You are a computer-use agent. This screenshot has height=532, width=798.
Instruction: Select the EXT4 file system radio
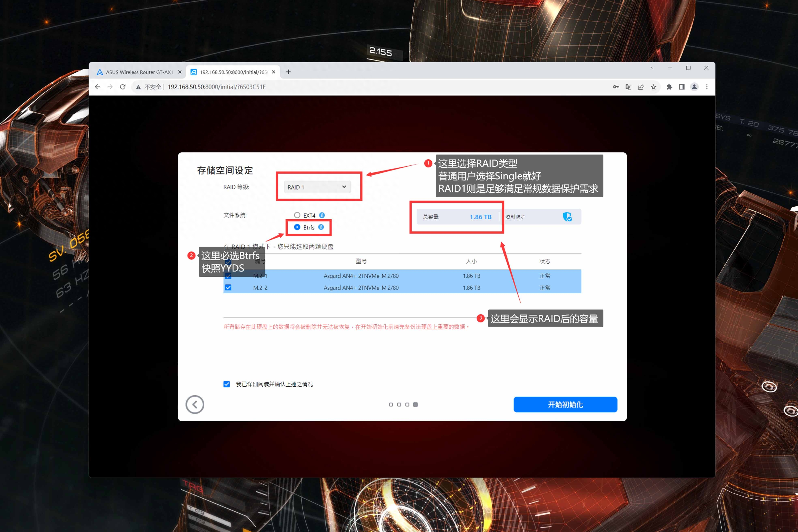tap(297, 215)
